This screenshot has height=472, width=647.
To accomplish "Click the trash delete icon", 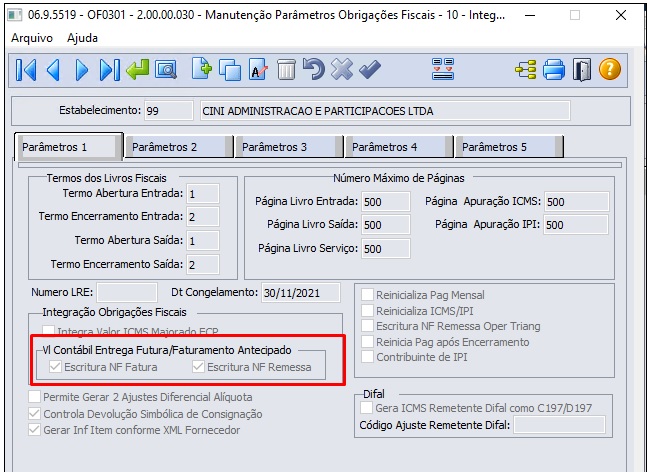I will point(286,70).
